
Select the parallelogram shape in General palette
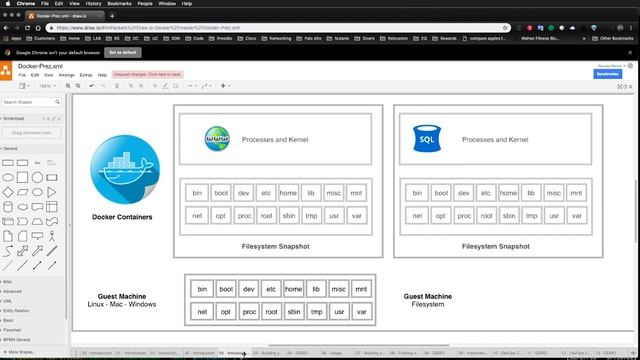[22, 192]
